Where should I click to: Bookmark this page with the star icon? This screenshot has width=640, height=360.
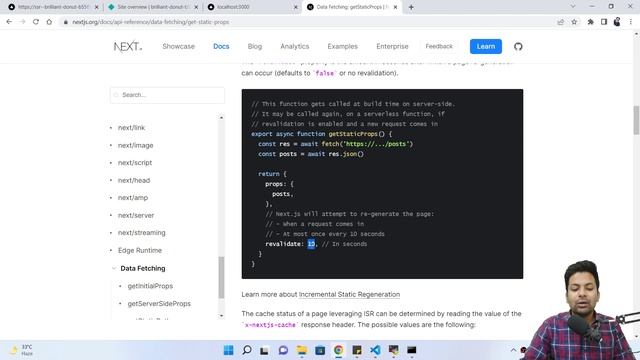coord(574,22)
